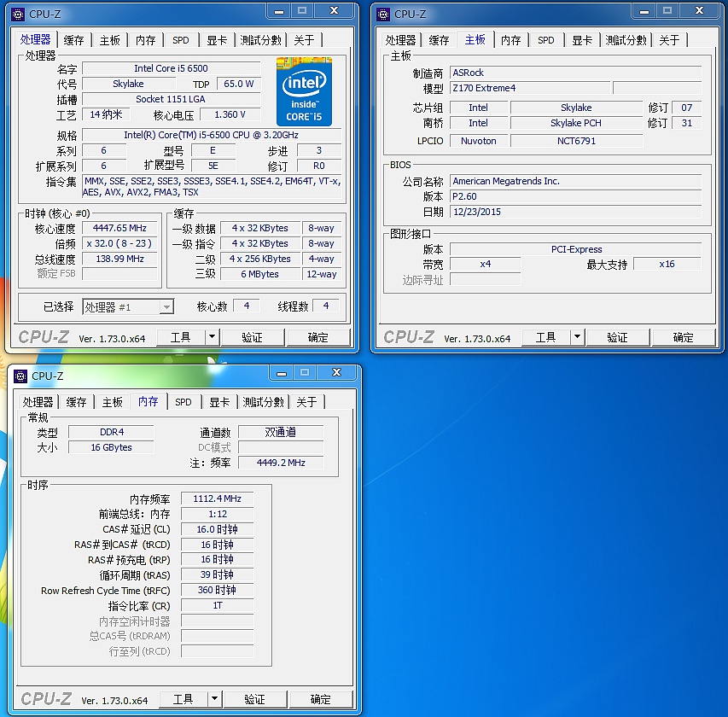The width and height of the screenshot is (728, 717).
Task: Click the 核心速度 value field showing 4447.65 MHz
Action: [x=119, y=228]
